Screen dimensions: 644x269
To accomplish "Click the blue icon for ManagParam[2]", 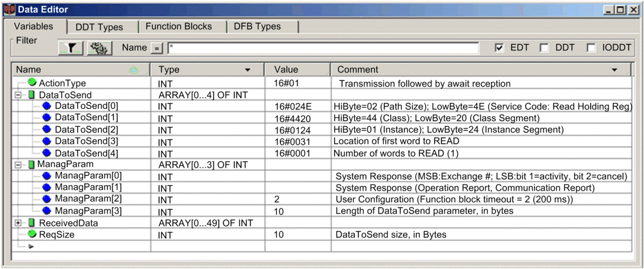I will click(46, 199).
